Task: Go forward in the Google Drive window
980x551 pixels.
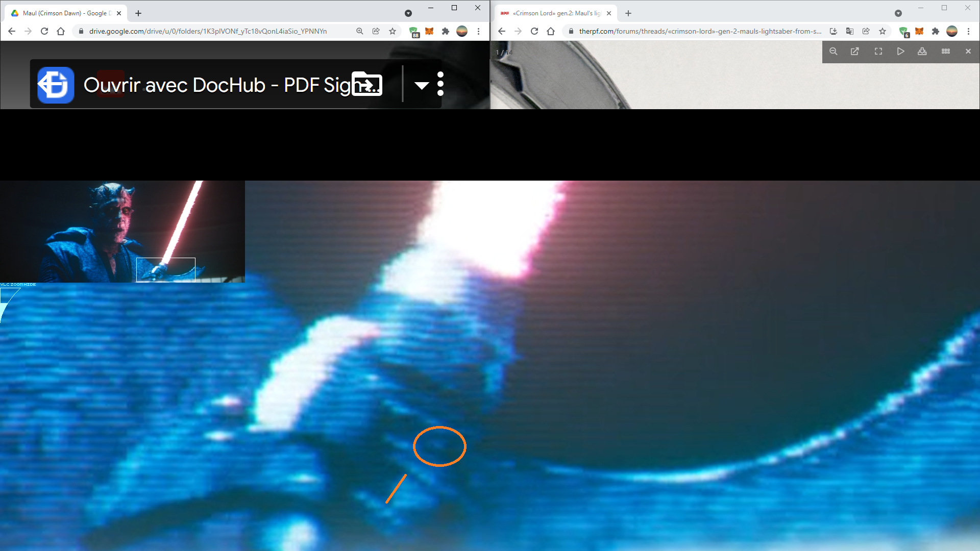Action: [28, 31]
